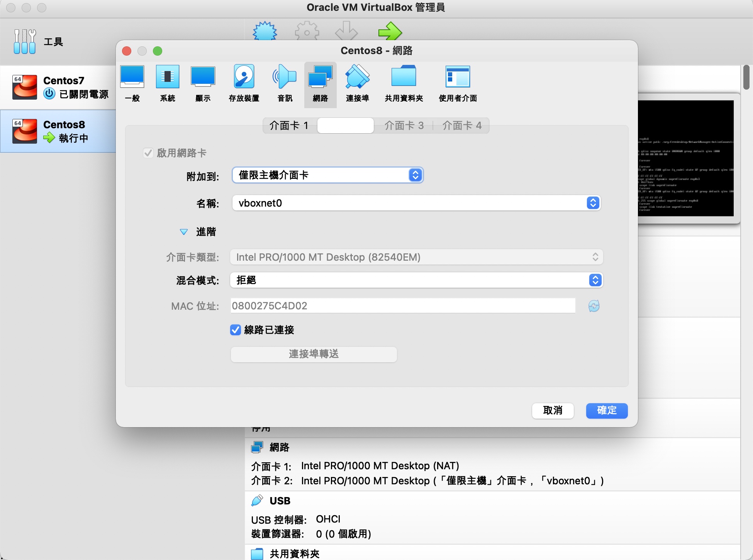This screenshot has height=560, width=753.
Task: Click the blue New VM starburst toolbar icon
Action: click(x=265, y=31)
